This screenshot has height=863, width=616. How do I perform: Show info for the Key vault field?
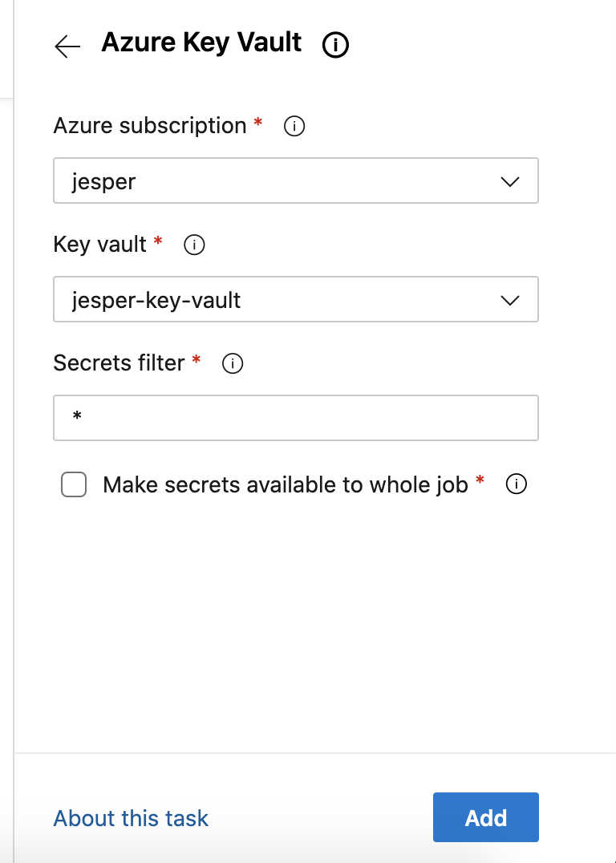(x=194, y=245)
